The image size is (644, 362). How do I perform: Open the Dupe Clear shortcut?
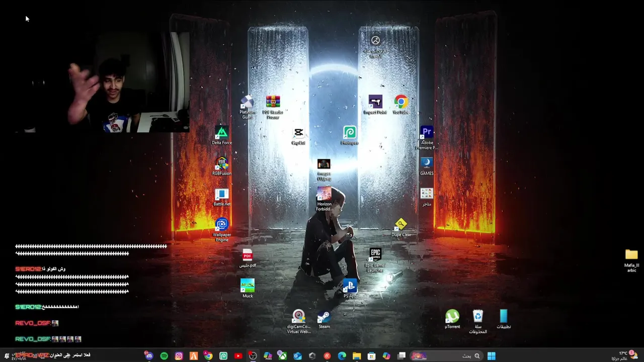pos(401,227)
